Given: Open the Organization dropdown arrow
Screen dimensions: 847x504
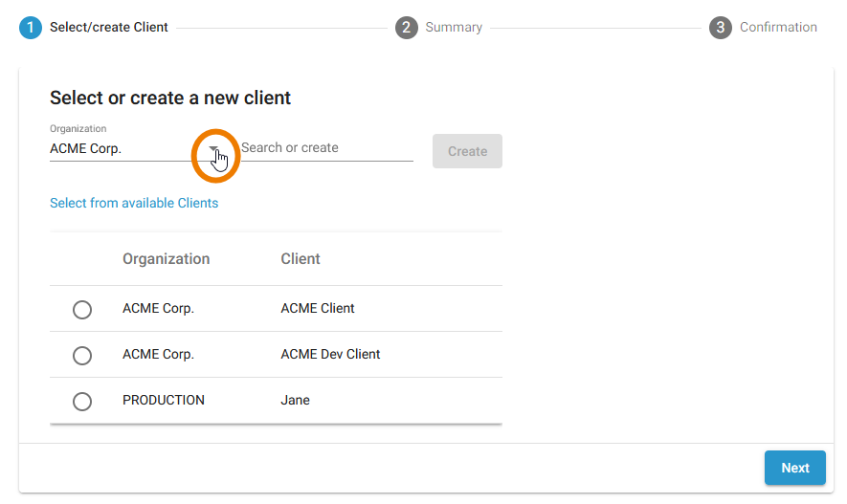Looking at the screenshot, I should coord(214,149).
